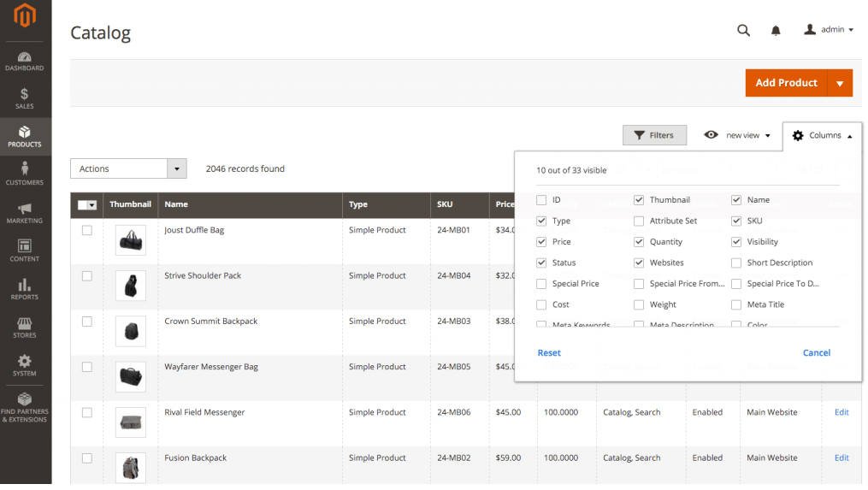Open the Stores menu
The image size is (868, 490).
click(x=24, y=328)
